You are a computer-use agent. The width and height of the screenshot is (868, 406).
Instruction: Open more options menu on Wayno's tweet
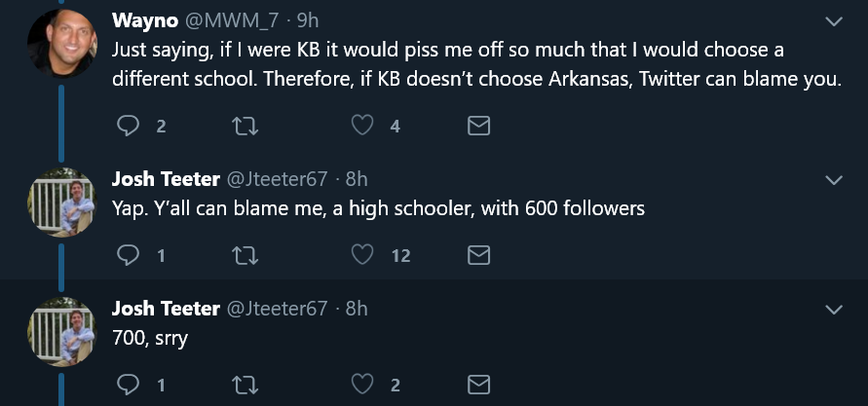(834, 20)
